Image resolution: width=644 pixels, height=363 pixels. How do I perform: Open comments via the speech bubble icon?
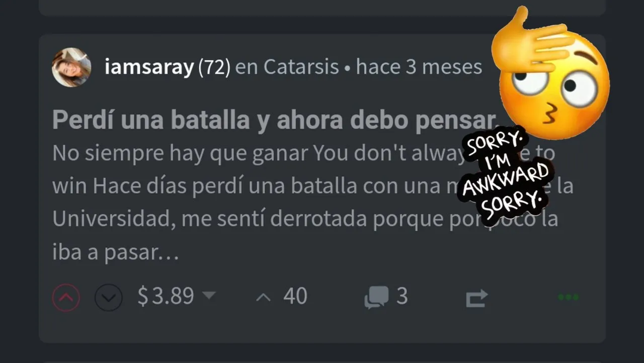tap(377, 297)
